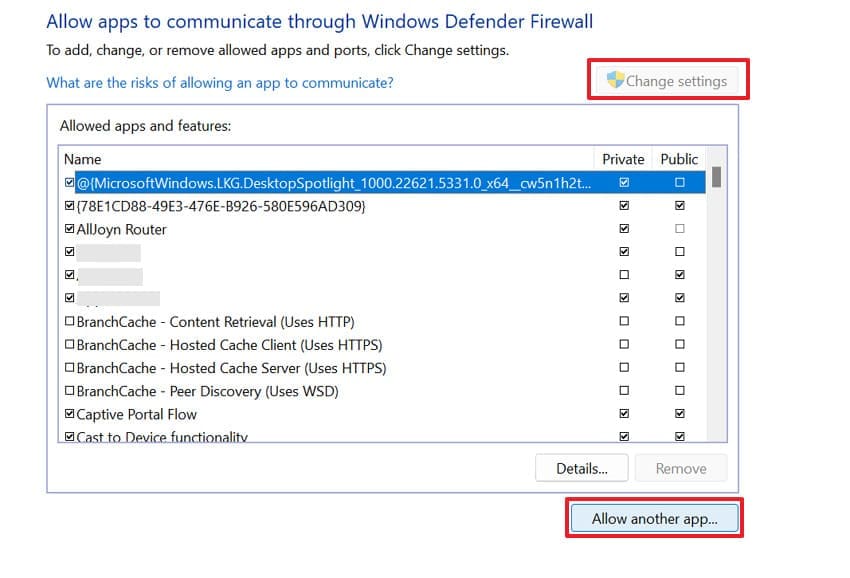Click the shield icon on Change settings

point(615,80)
